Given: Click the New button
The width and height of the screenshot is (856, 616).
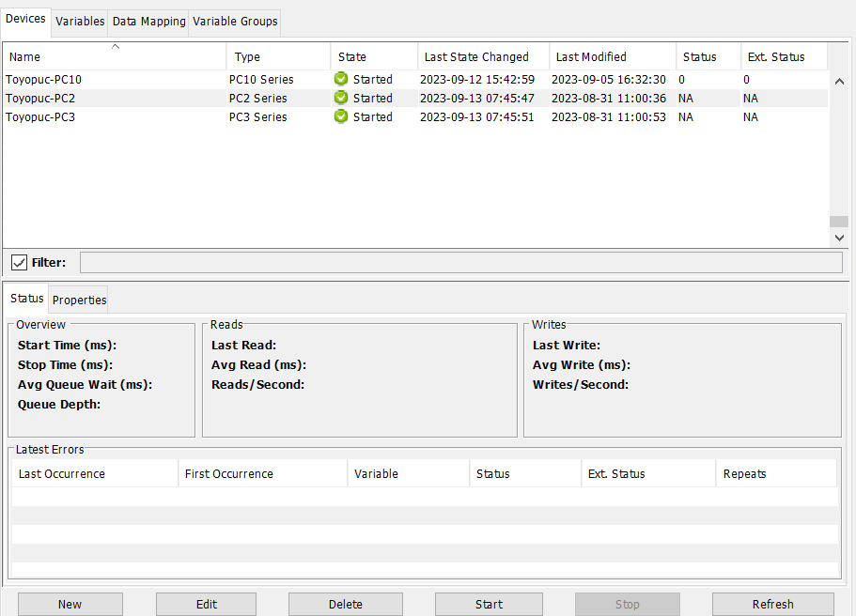Looking at the screenshot, I should coord(70,604).
